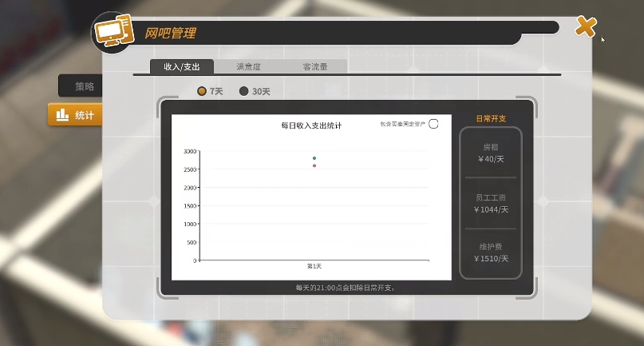Click the bar chart icon on 统计

click(x=62, y=115)
